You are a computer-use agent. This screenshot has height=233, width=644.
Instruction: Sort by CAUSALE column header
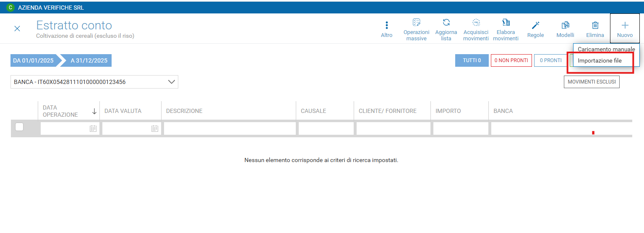(x=313, y=111)
